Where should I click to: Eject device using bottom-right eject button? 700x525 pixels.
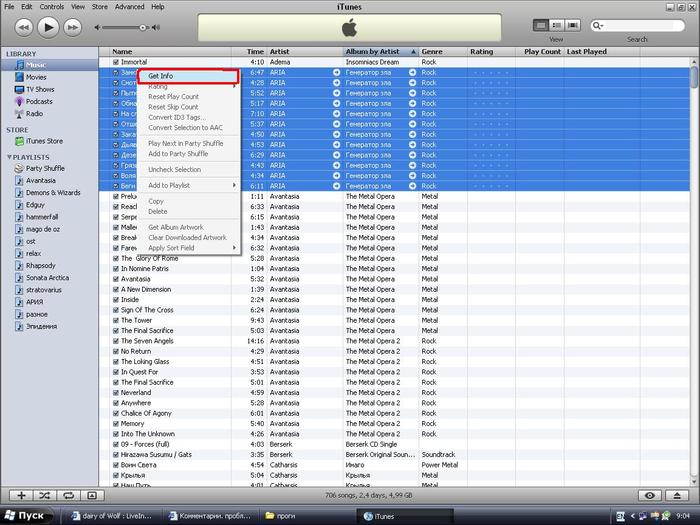(677, 495)
